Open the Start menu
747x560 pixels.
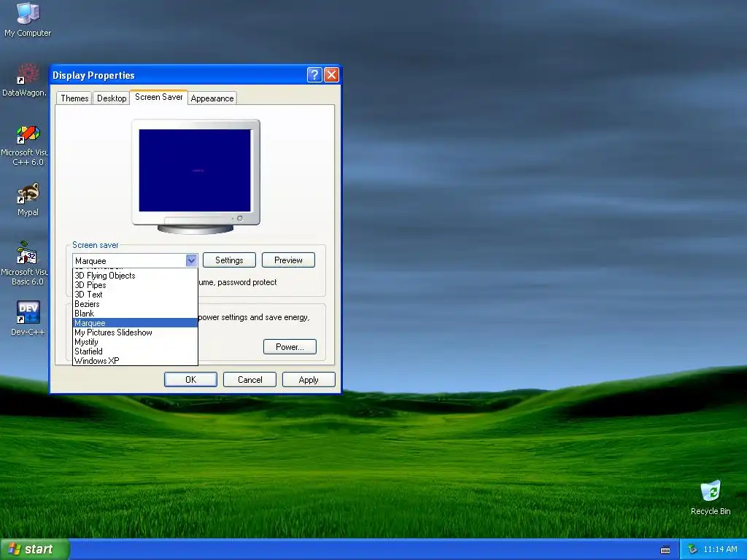tap(34, 549)
